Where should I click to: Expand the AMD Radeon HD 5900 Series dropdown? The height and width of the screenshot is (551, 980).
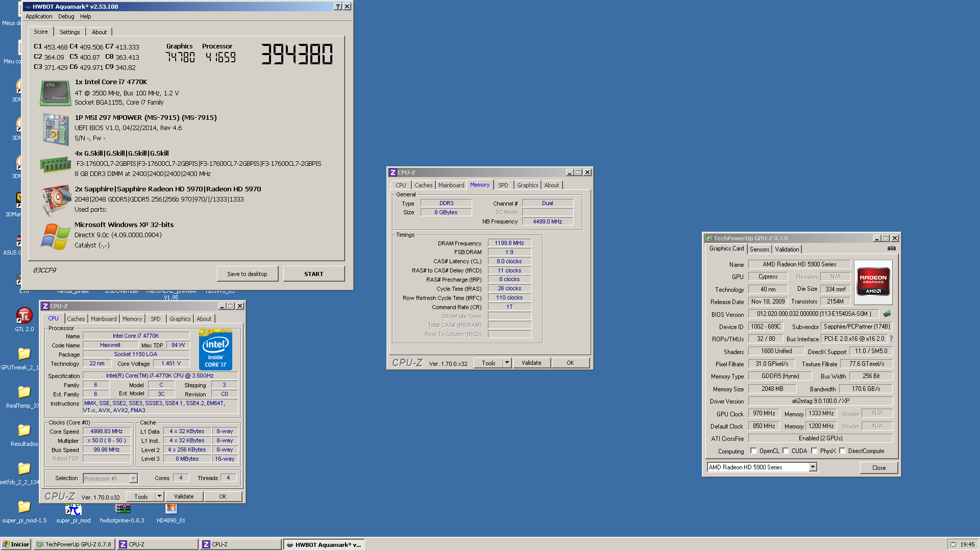pyautogui.click(x=813, y=467)
